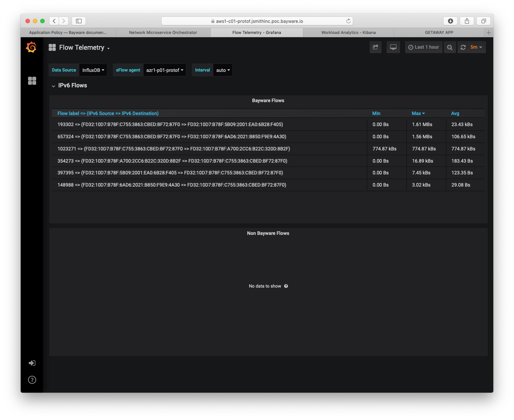
Task: Open the Grafana logo home menu
Action: [x=31, y=47]
